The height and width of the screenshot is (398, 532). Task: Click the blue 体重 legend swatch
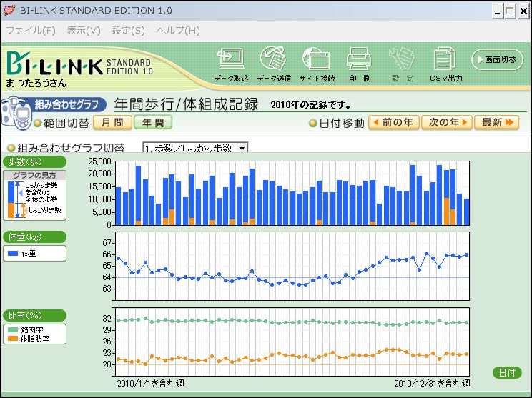[13, 253]
